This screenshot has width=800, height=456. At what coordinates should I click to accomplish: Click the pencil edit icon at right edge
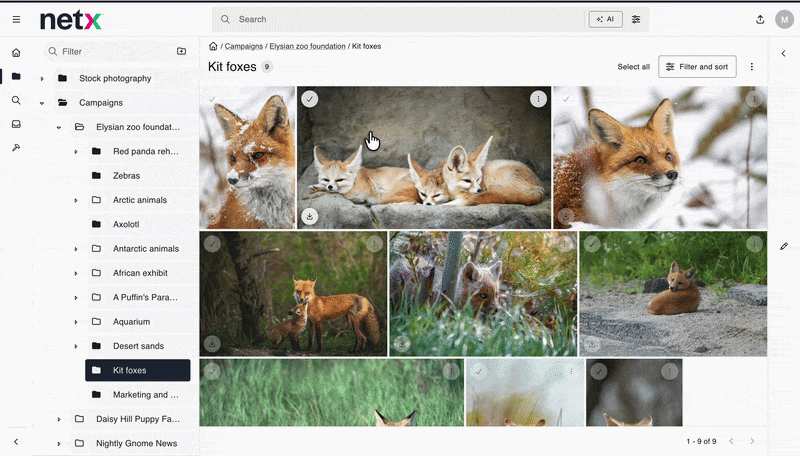pos(784,246)
